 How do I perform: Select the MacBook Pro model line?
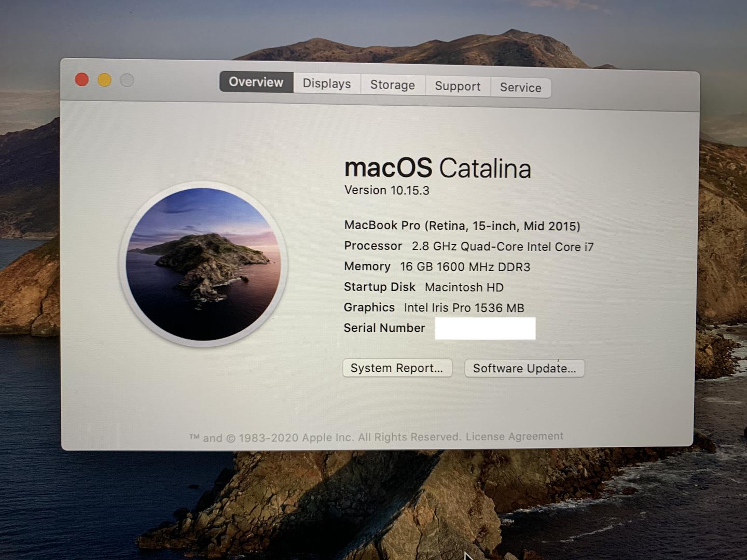(x=462, y=226)
